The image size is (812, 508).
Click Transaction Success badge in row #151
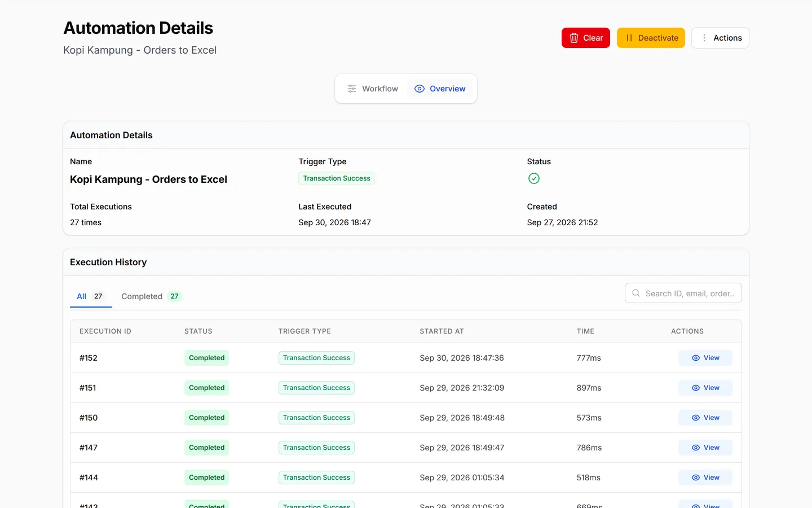tap(316, 388)
